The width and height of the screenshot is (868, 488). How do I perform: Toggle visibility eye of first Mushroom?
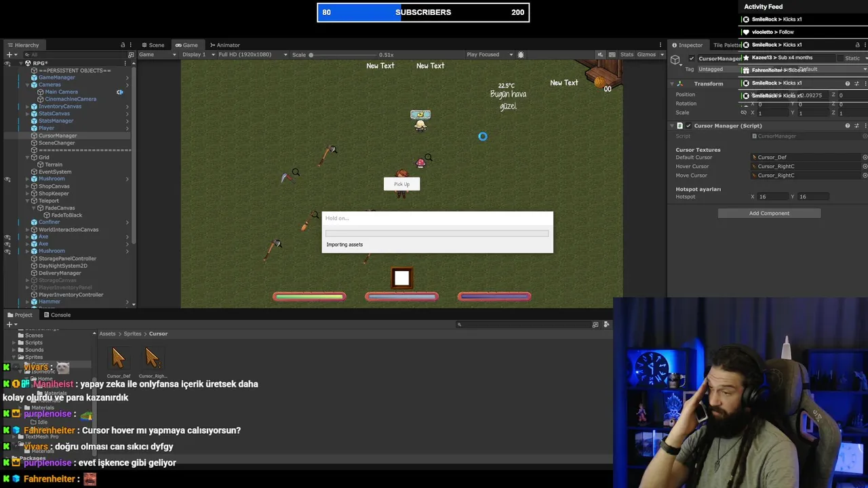click(x=7, y=179)
